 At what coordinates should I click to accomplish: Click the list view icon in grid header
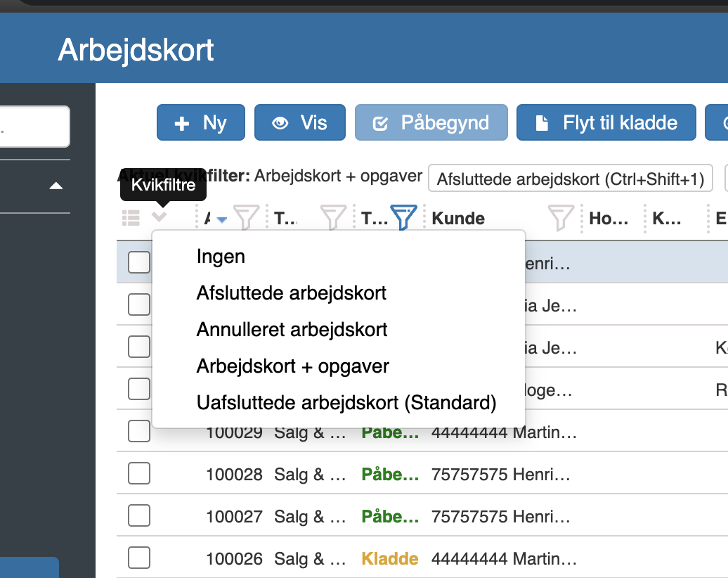pyautogui.click(x=131, y=217)
